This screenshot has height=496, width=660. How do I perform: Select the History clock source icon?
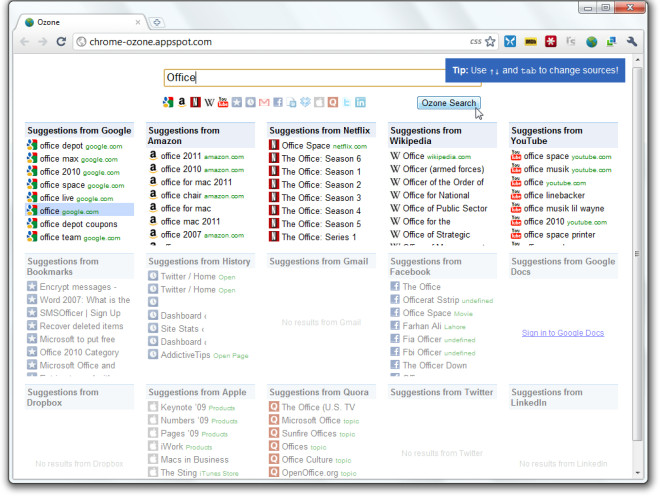pyautogui.click(x=250, y=102)
